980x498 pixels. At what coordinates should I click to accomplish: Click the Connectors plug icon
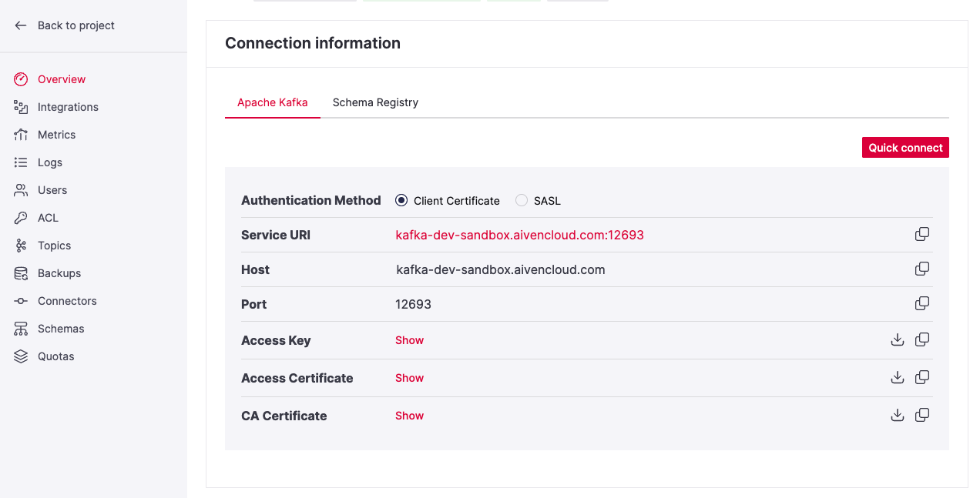(x=21, y=300)
